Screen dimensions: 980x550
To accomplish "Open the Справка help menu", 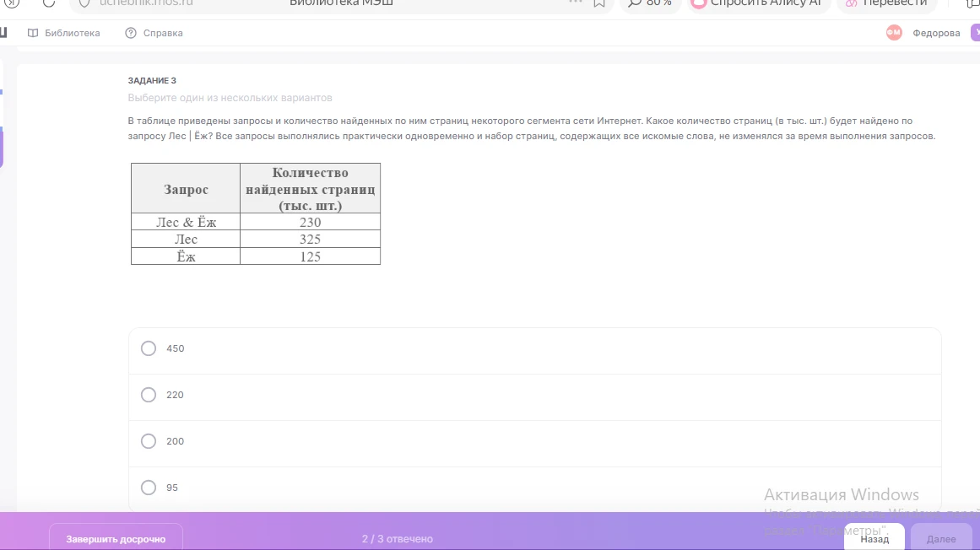I will [154, 33].
